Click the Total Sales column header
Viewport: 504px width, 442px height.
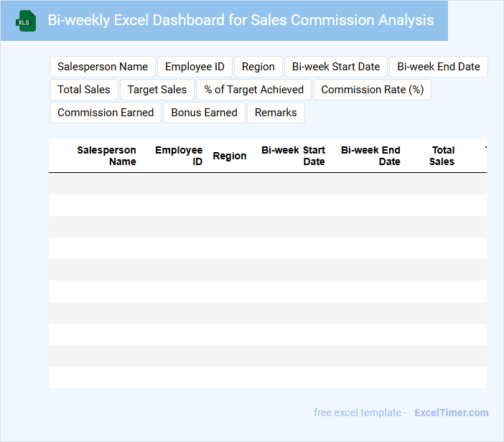(442, 156)
